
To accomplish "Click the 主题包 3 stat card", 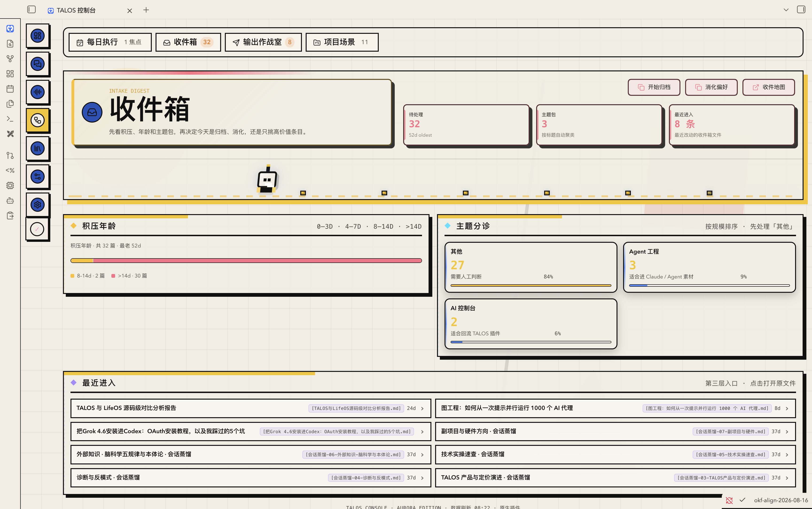I will 599,125.
